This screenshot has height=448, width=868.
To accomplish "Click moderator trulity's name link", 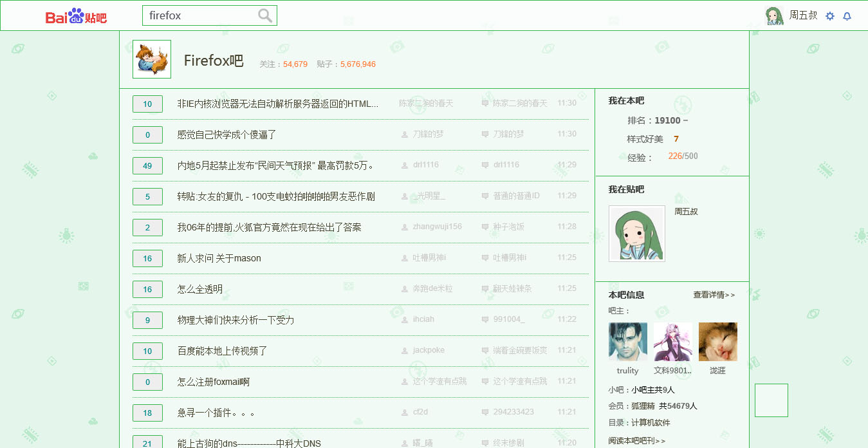I will click(x=627, y=370).
